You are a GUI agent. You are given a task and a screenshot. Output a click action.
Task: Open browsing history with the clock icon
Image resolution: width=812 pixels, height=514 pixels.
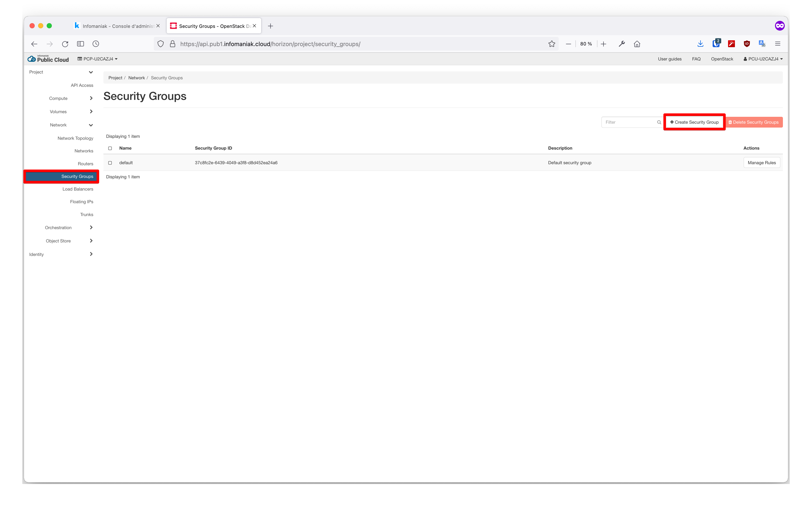pyautogui.click(x=96, y=44)
